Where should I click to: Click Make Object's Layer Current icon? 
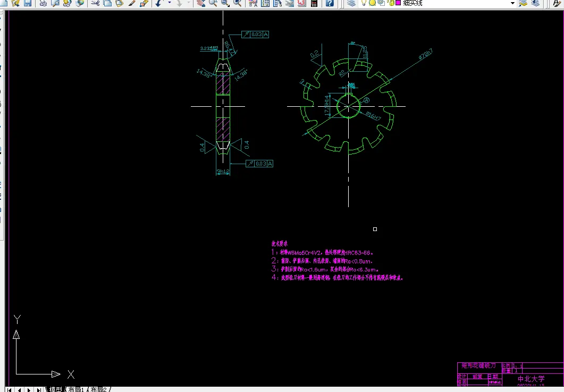pyautogui.click(x=524, y=3)
